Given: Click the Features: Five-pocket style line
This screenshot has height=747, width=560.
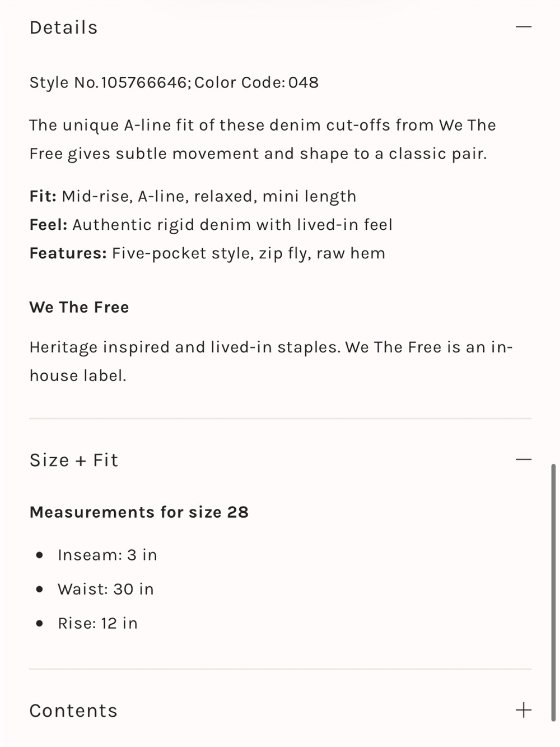Looking at the screenshot, I should coord(208,253).
